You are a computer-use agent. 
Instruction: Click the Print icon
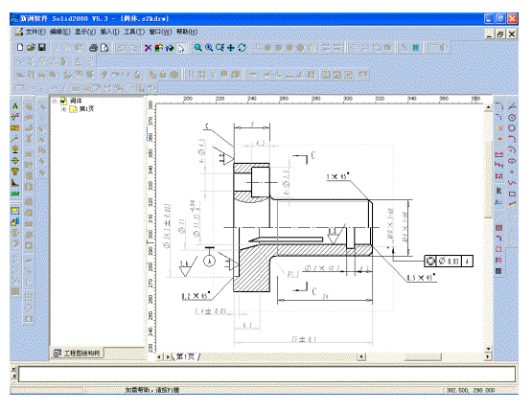[x=93, y=48]
